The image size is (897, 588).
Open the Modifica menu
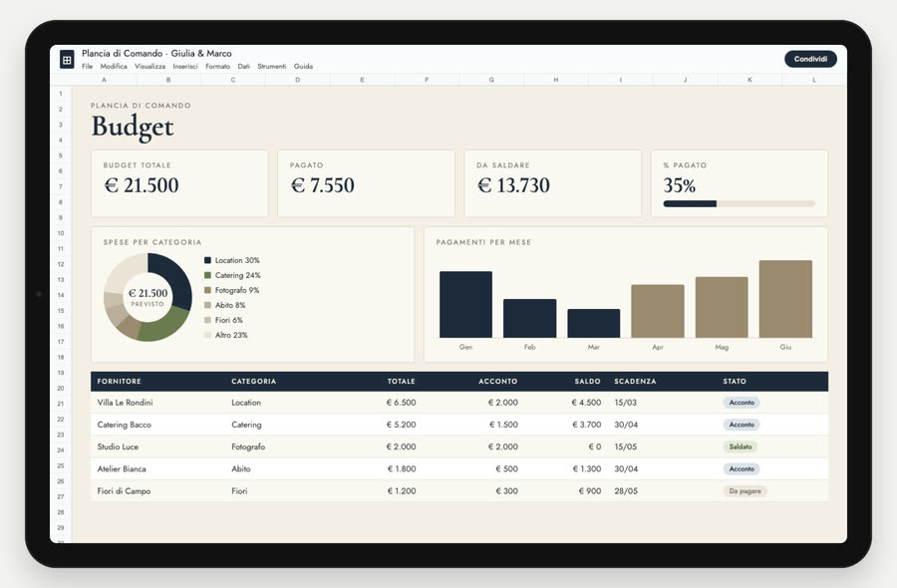[114, 67]
